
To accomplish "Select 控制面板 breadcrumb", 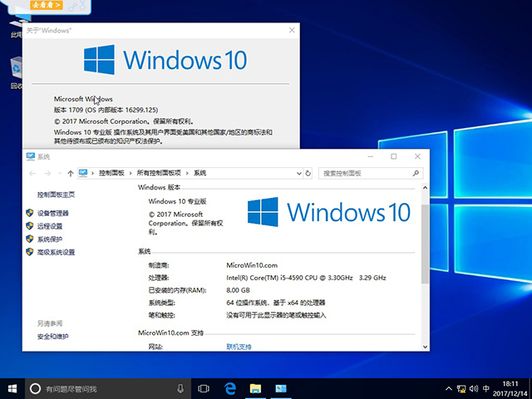I will [111, 173].
